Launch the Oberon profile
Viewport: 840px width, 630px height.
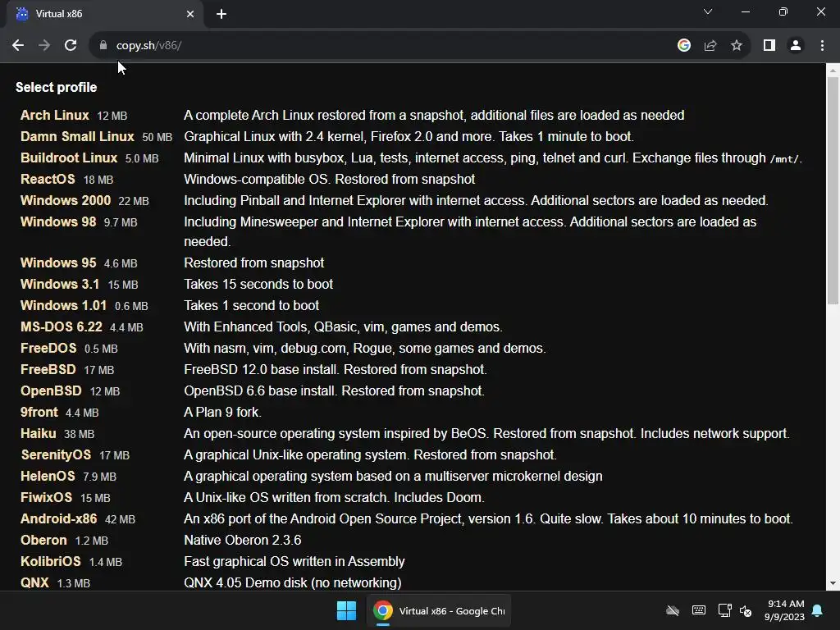[x=43, y=541]
